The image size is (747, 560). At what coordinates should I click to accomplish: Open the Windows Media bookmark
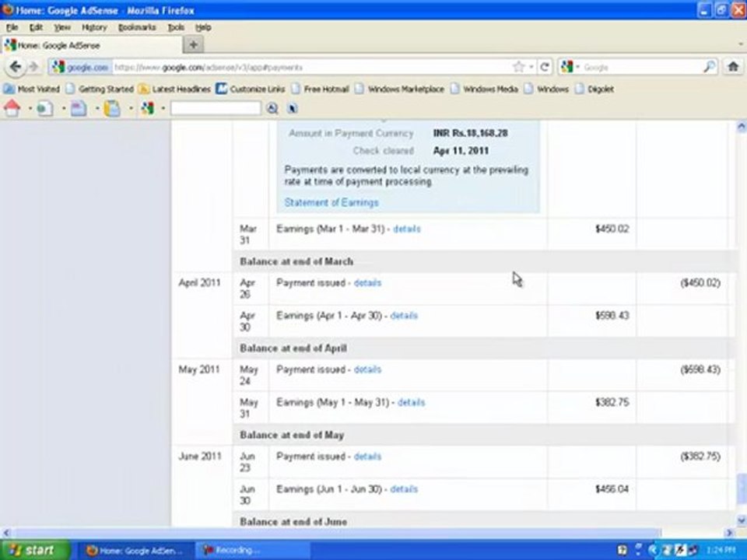[x=484, y=89]
